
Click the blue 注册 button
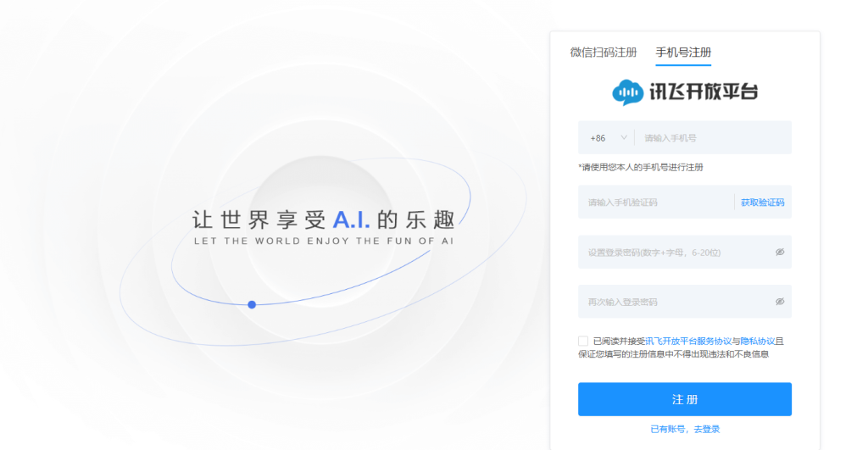[x=685, y=399]
